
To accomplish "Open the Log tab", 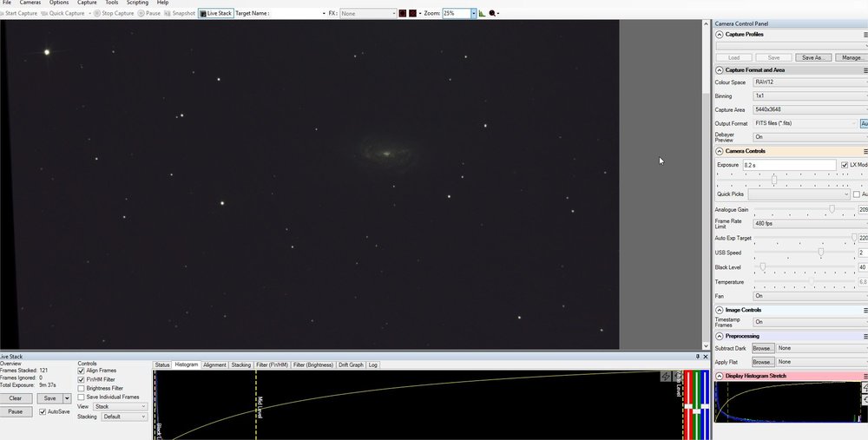I will (372, 364).
